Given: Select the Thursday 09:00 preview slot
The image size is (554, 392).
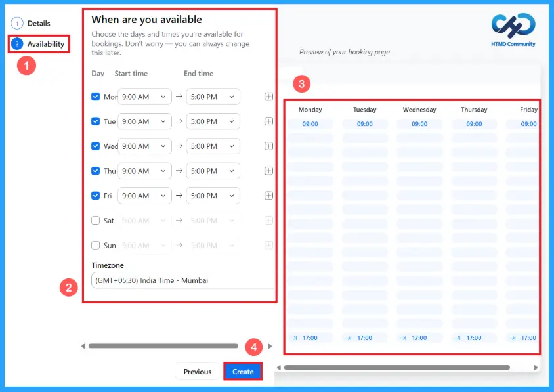Looking at the screenshot, I should [474, 124].
